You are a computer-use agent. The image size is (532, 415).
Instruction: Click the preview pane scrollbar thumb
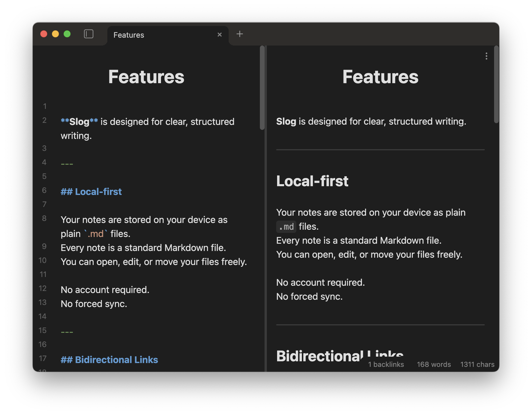[496, 85]
